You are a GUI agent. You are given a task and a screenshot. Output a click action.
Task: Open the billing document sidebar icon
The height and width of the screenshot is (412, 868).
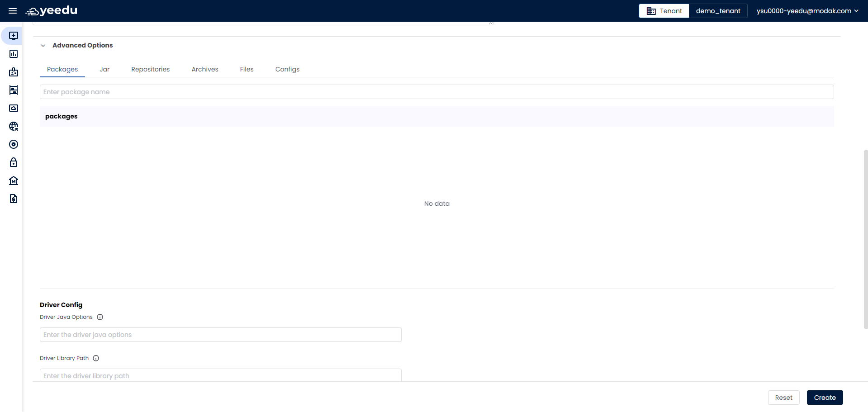tap(14, 199)
